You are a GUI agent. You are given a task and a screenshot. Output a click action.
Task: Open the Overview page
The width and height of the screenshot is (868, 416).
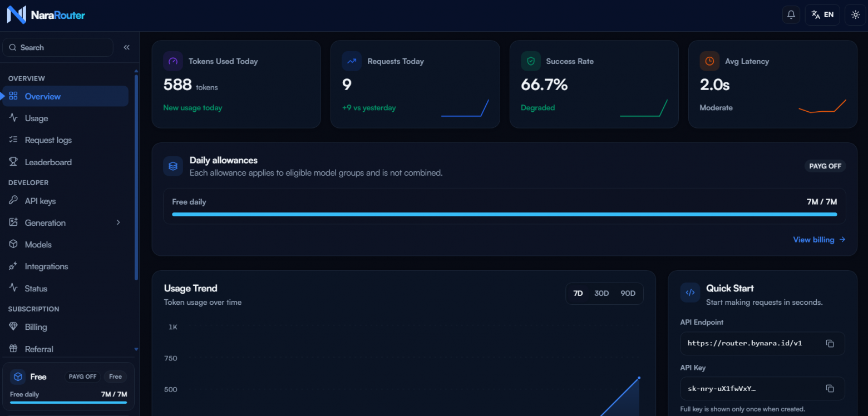coord(66,96)
